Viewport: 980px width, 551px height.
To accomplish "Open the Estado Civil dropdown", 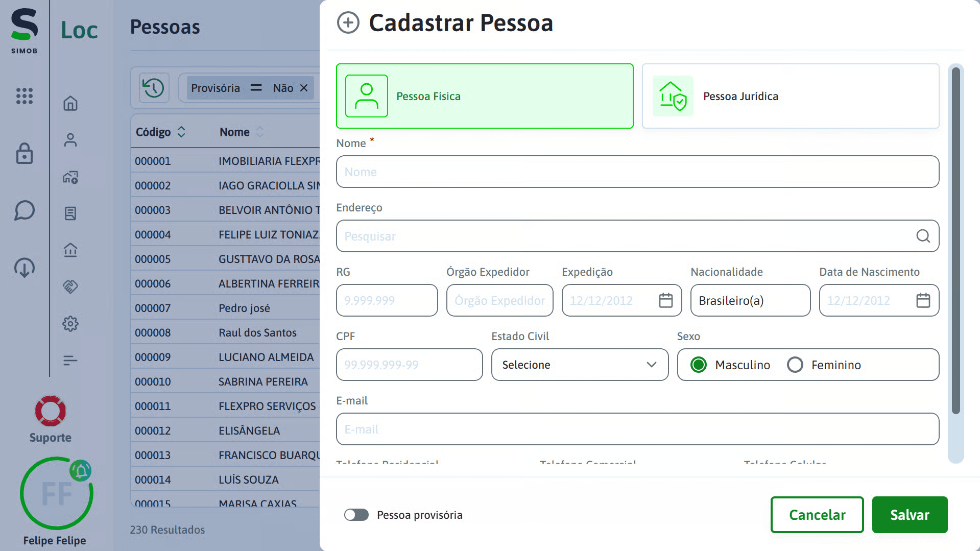I will point(580,365).
